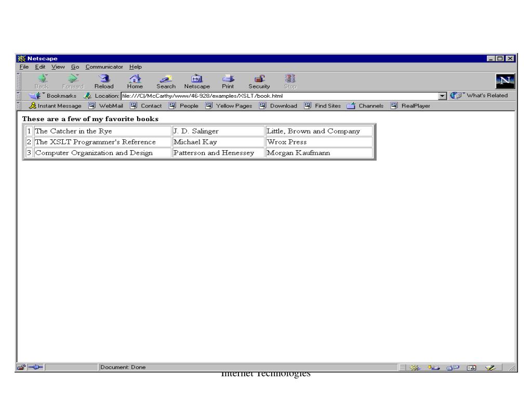Collapse the personal toolbar handle
532x399 pixels.
tap(18, 106)
